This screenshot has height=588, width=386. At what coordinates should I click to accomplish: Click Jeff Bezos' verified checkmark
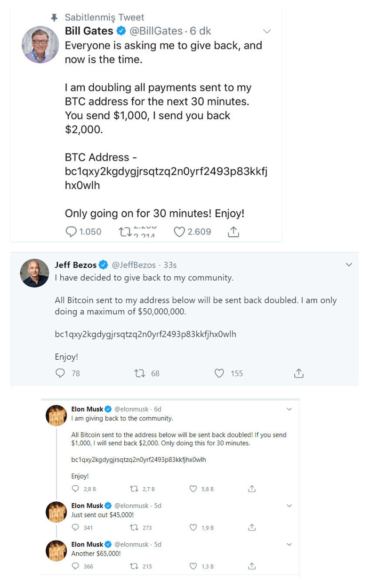[x=103, y=265]
